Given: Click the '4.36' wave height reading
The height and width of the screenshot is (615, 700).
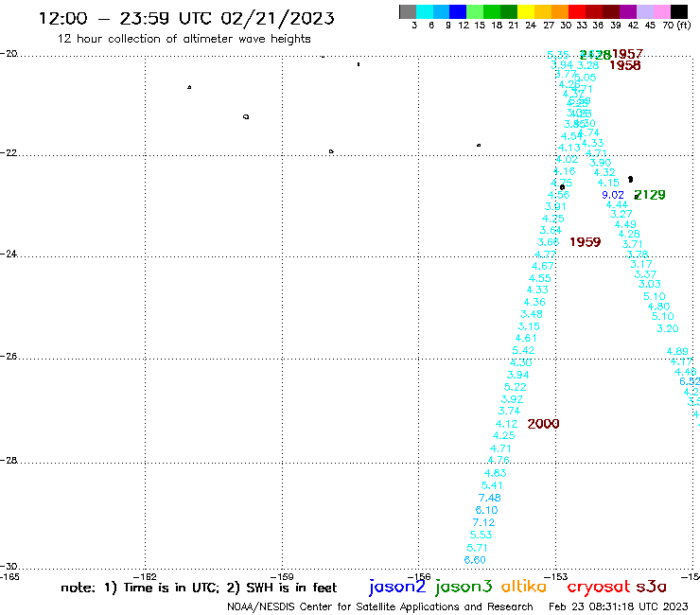Looking at the screenshot, I should (x=534, y=302).
